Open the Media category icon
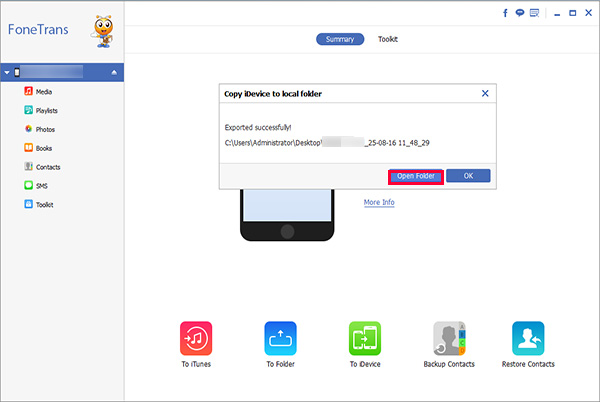The width and height of the screenshot is (600, 402). 28,91
